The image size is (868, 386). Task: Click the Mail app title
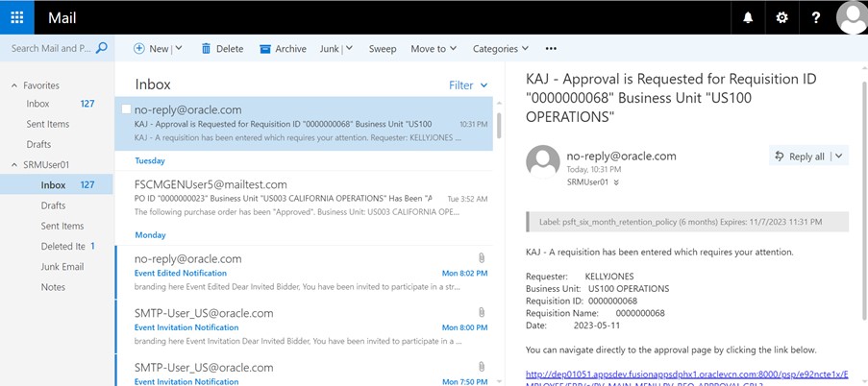click(62, 17)
